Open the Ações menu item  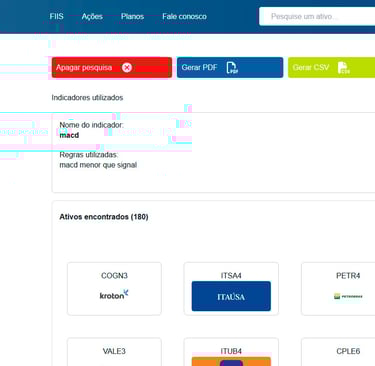point(92,16)
